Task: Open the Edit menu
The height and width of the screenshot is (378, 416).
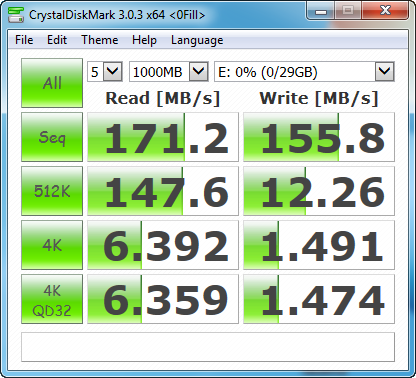Action: pos(57,40)
